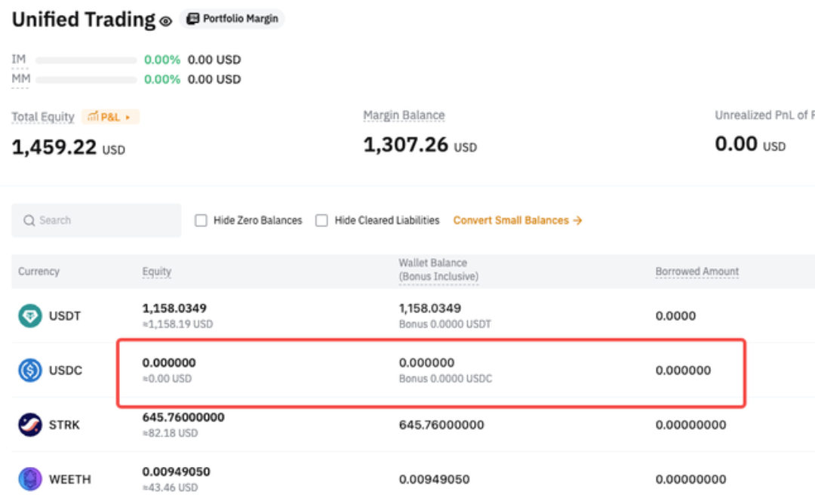Click the MM margin progress bar
The width and height of the screenshot is (815, 504).
(x=86, y=79)
